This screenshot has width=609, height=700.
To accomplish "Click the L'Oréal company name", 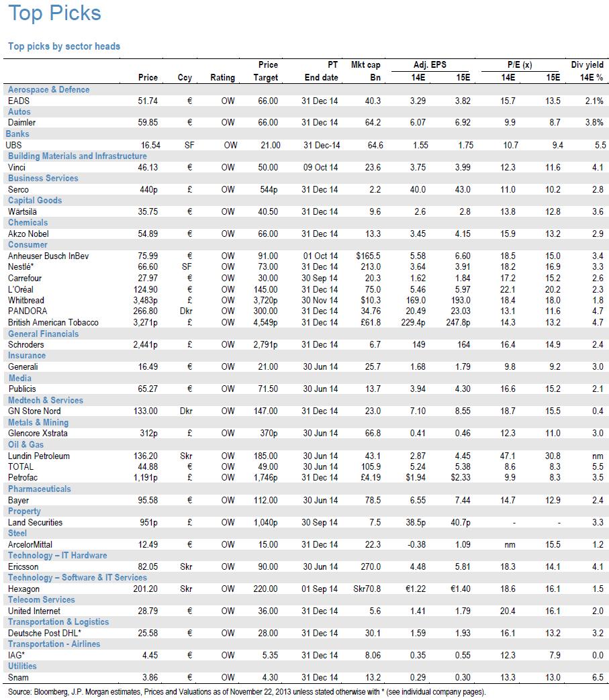I will (21, 289).
